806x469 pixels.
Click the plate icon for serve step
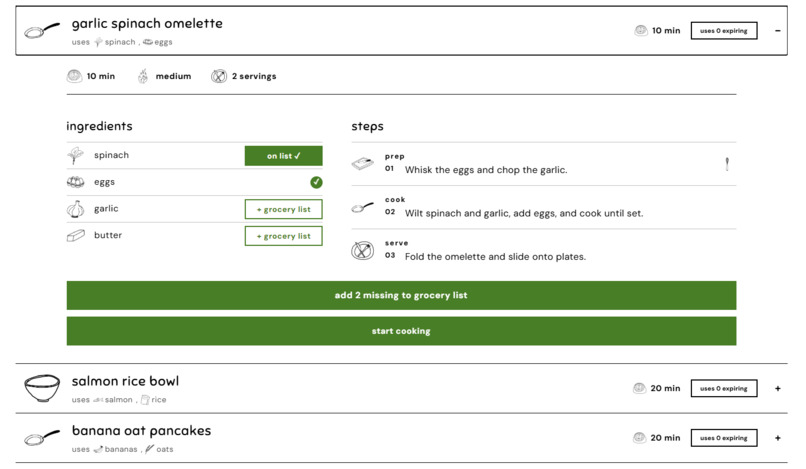[x=362, y=250]
